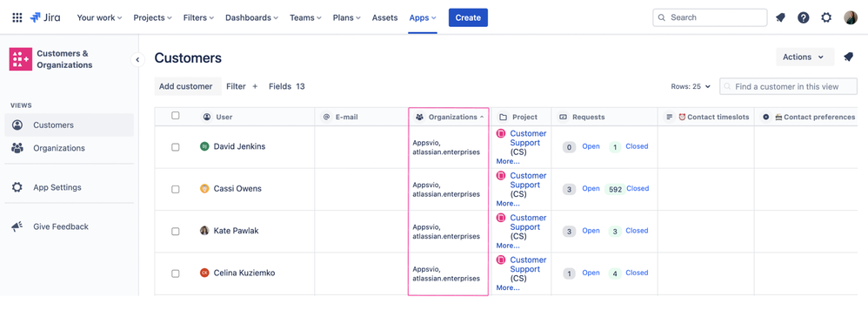Viewport: 868px width, 324px height.
Task: Open Cassi Owens Open requests link
Action: [x=591, y=189]
